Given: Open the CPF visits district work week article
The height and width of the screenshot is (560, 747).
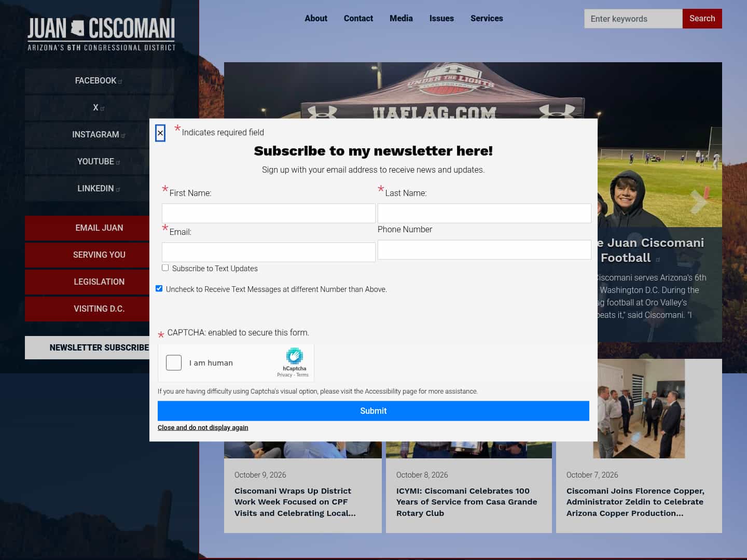Looking at the screenshot, I should click(295, 502).
